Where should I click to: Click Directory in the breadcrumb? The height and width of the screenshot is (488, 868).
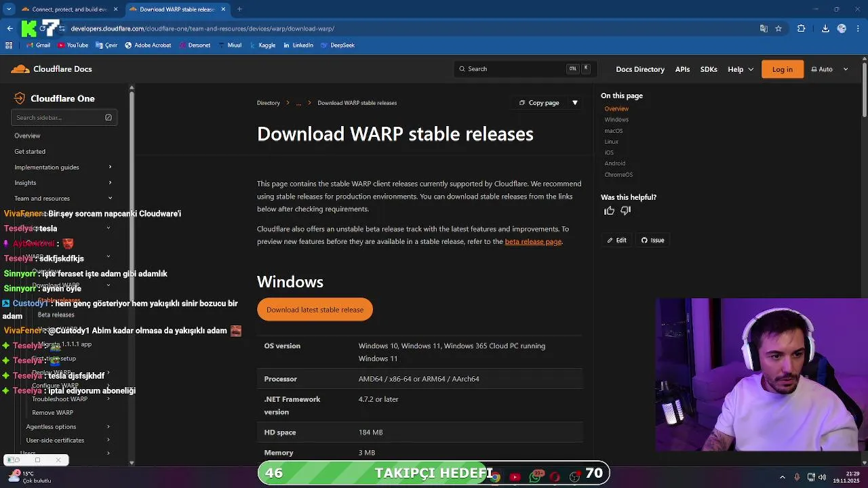pyautogui.click(x=268, y=103)
